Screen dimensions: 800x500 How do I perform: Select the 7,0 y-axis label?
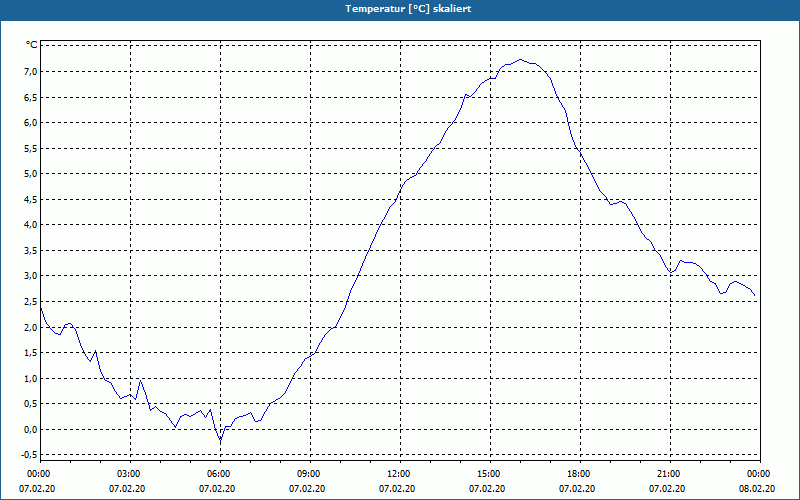[31, 71]
